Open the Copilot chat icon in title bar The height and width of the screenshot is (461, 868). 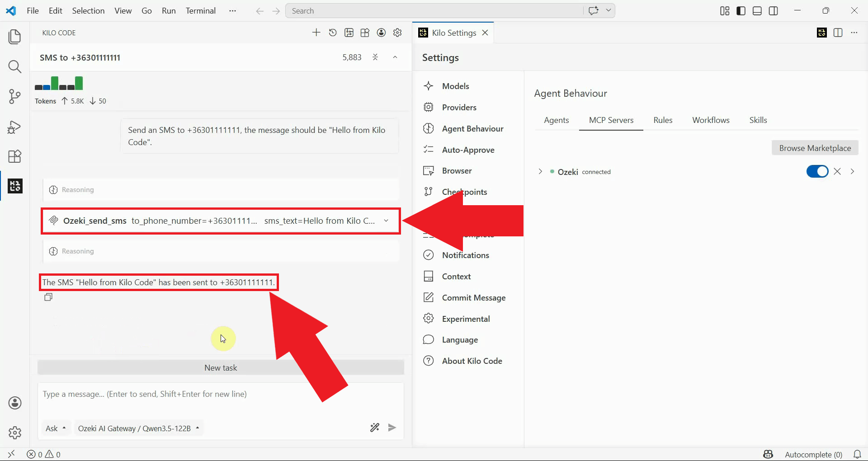(594, 10)
